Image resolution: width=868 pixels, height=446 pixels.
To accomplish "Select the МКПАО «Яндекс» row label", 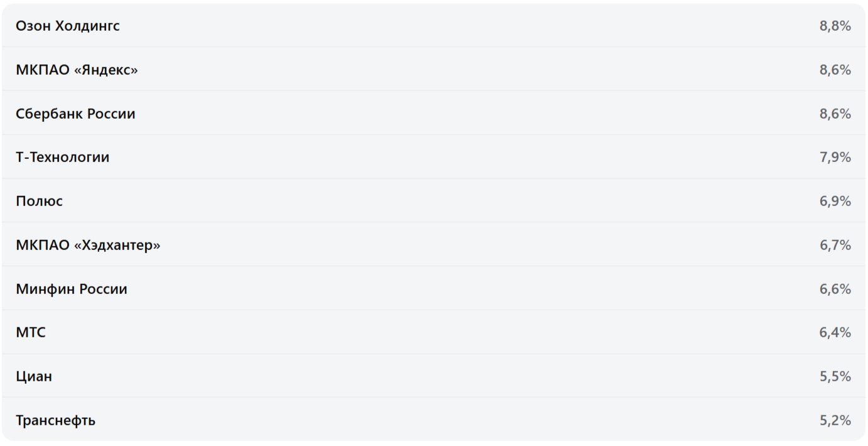I will coord(77,70).
